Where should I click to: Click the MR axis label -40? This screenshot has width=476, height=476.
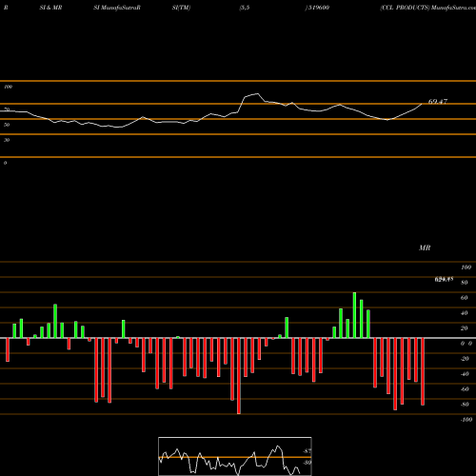click(465, 374)
